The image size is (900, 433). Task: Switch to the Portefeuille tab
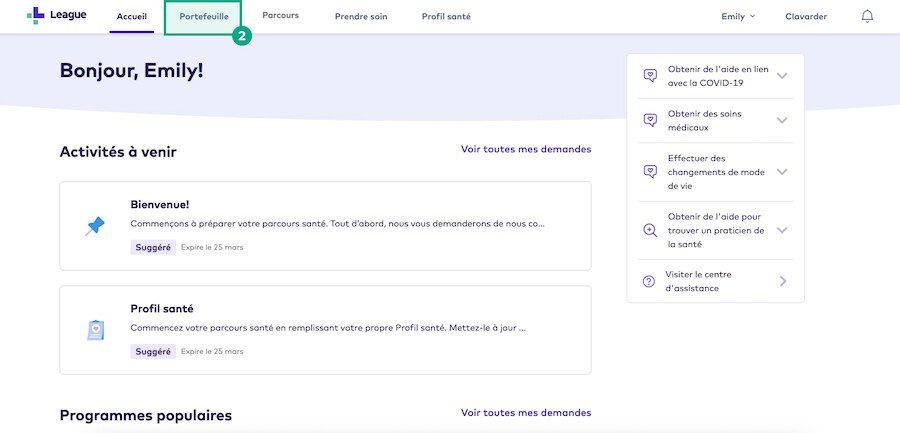pyautogui.click(x=204, y=17)
